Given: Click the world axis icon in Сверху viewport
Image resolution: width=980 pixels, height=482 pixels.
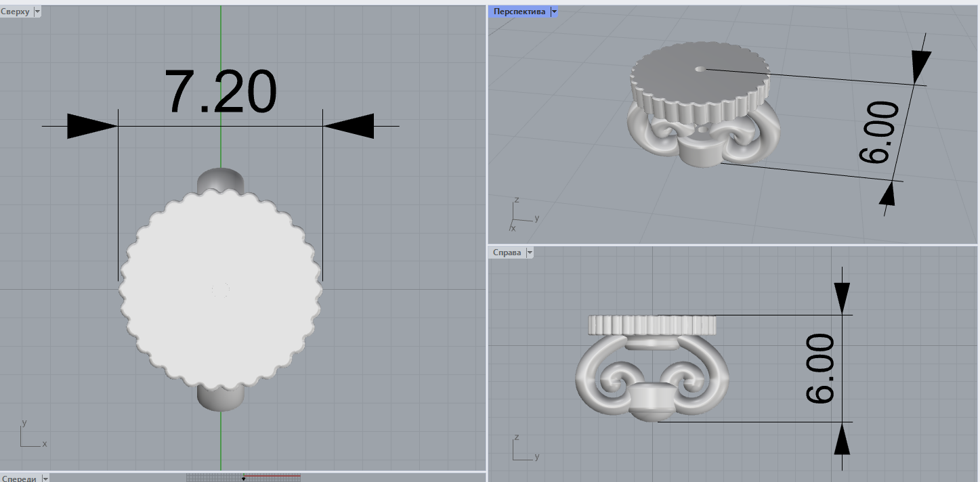Looking at the screenshot, I should tap(30, 438).
